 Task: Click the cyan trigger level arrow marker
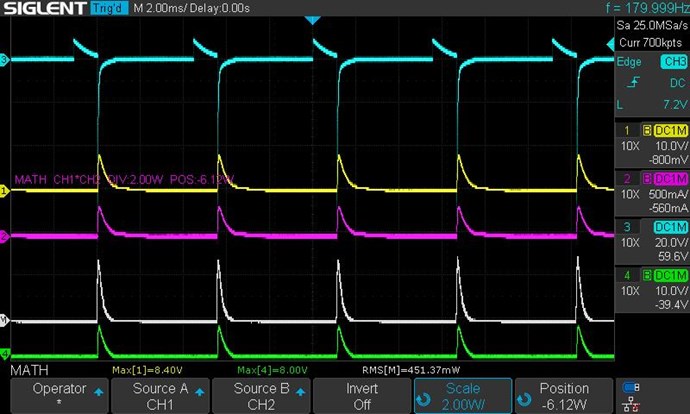point(610,44)
